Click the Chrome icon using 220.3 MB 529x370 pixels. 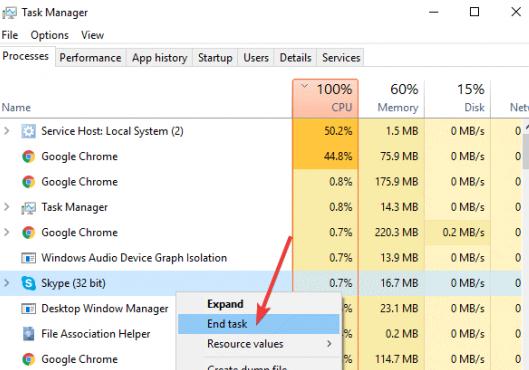coord(28,233)
